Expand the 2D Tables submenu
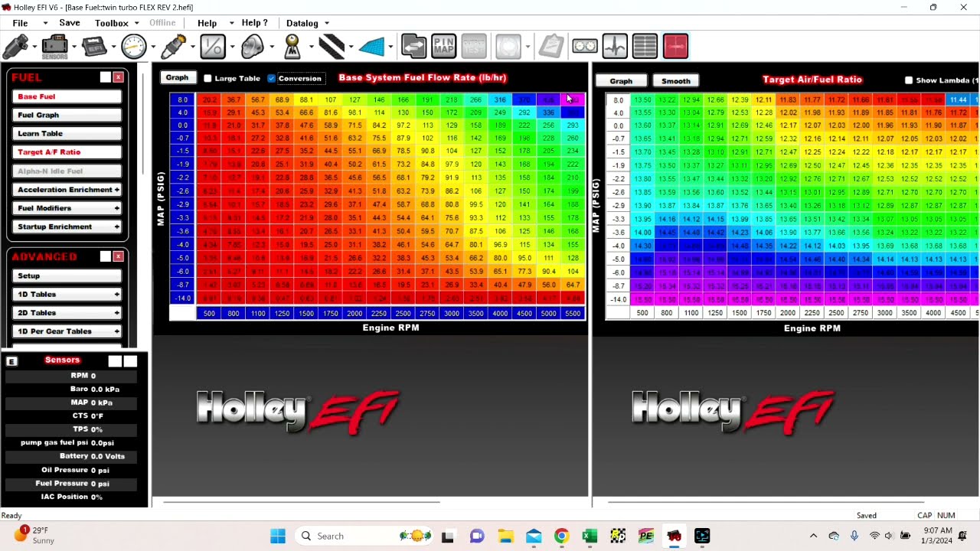Viewport: 980px width, 551px height. pos(116,313)
